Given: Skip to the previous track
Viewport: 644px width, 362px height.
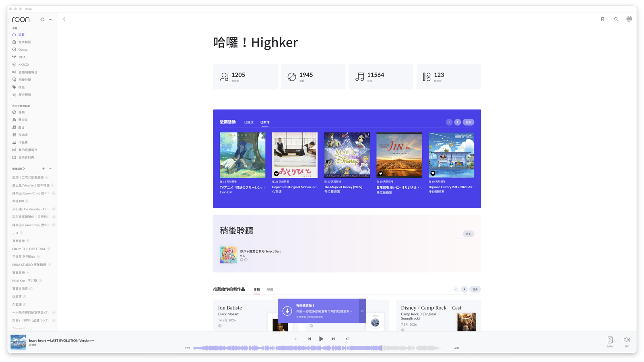Looking at the screenshot, I should [310, 339].
